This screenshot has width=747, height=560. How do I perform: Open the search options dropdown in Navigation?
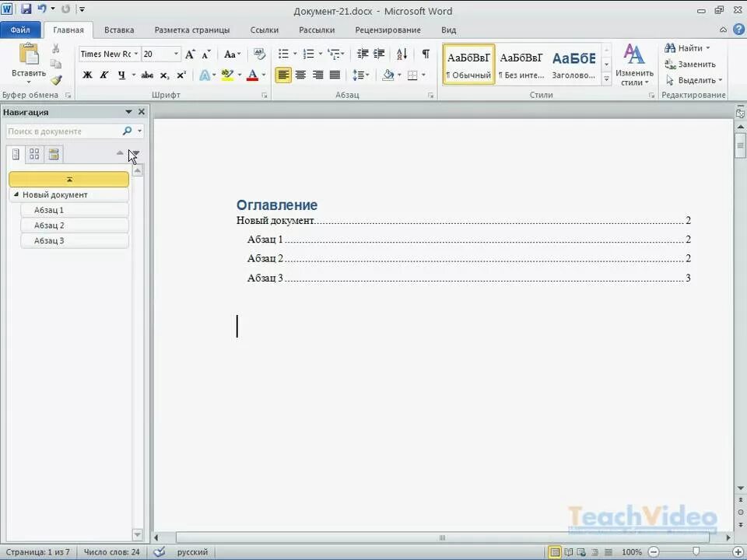click(139, 131)
